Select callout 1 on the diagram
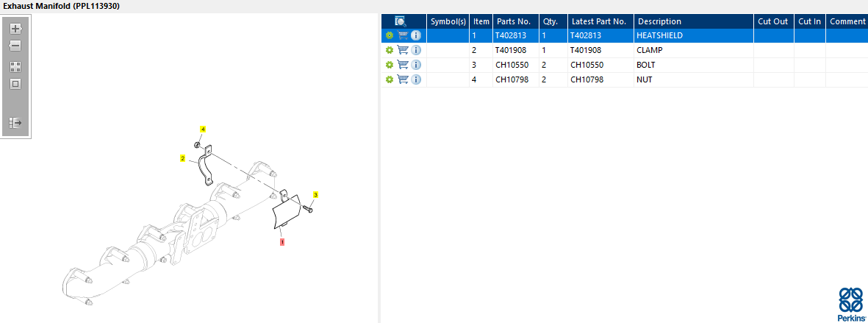 click(281, 242)
